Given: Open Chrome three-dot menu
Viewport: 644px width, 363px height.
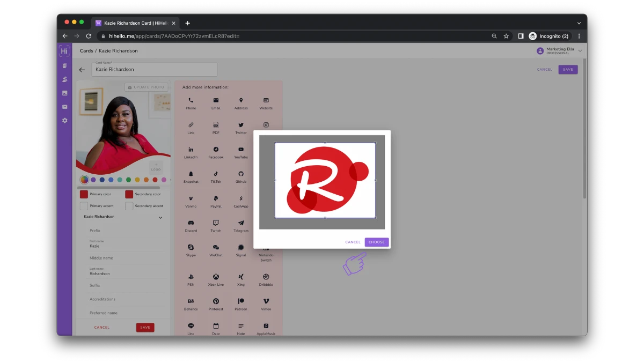Looking at the screenshot, I should (579, 36).
